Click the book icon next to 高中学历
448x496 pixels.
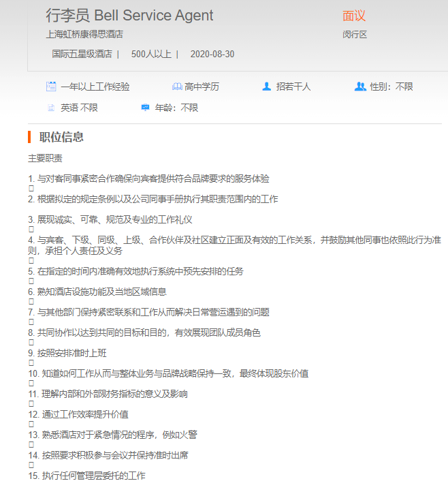pyautogui.click(x=177, y=87)
